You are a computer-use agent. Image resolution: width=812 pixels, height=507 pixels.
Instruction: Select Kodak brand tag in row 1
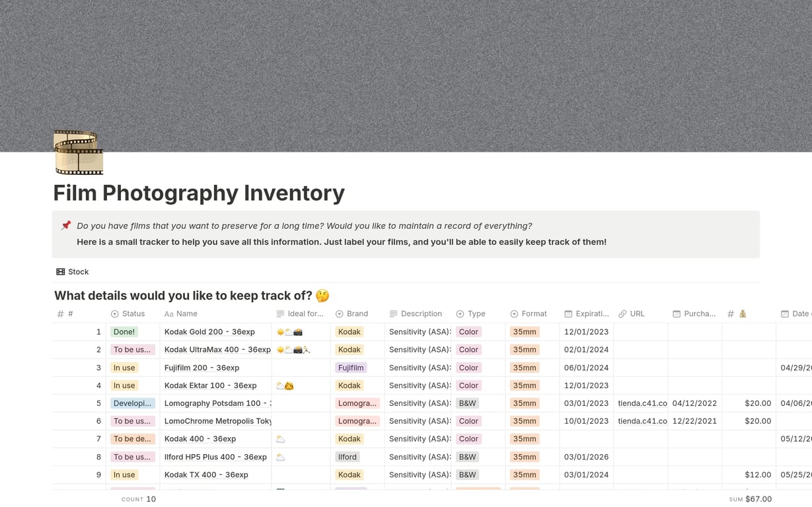350,332
